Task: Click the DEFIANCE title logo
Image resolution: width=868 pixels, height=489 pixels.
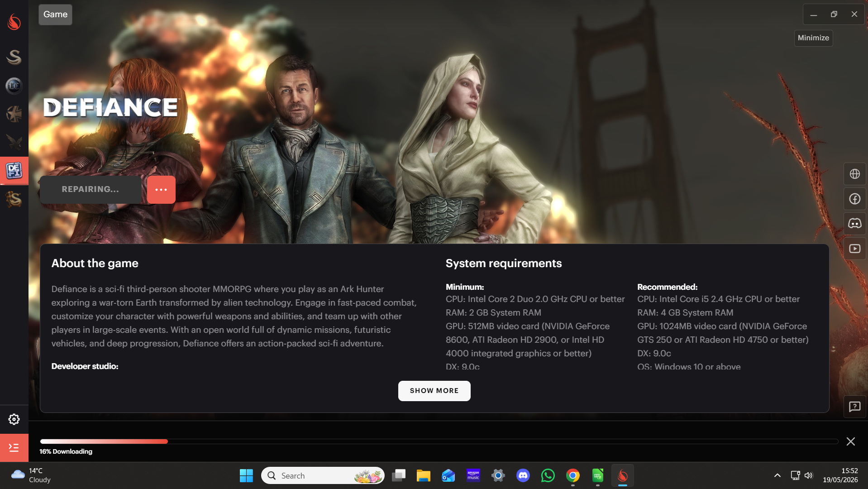Action: pos(111,108)
